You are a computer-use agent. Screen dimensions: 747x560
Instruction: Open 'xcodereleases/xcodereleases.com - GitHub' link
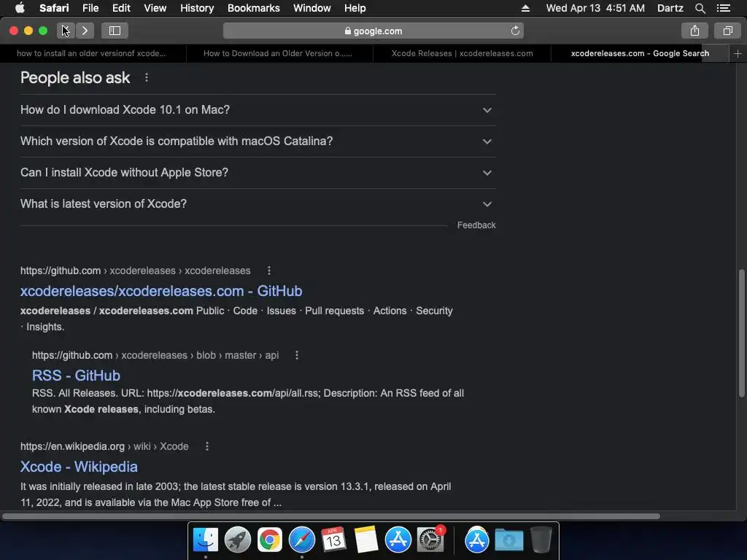click(161, 291)
